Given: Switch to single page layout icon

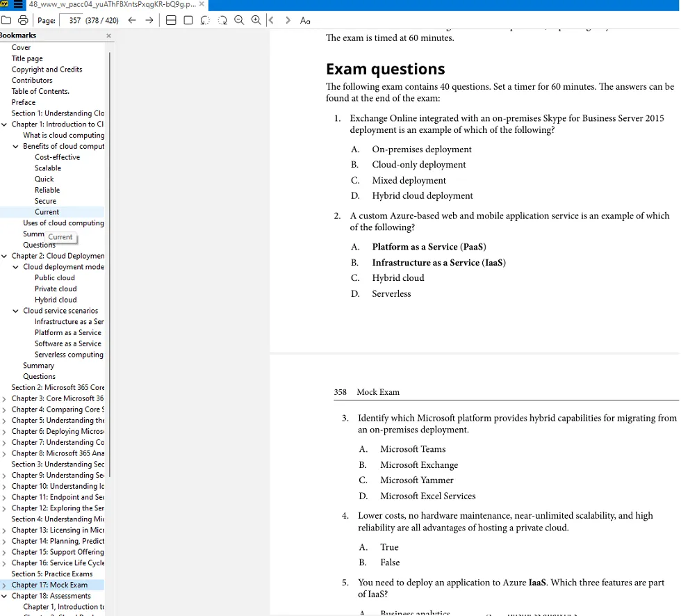Looking at the screenshot, I should point(188,20).
